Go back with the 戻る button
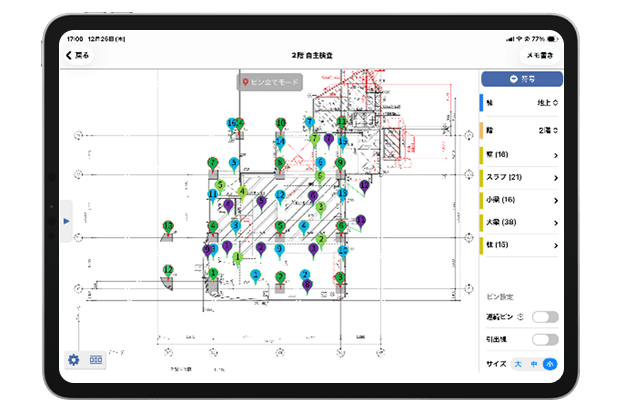621x412 pixels. 78,56
